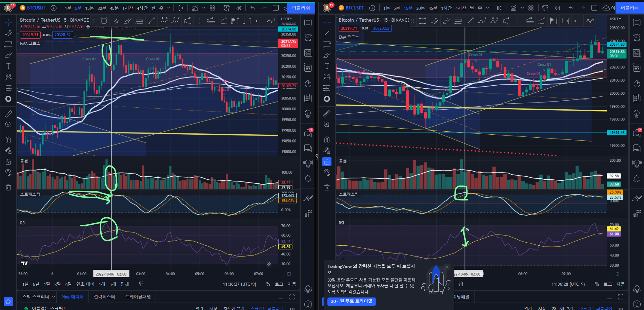Viewport: 644px width, 310px height.
Task: Toggle log scale in right window
Action: (x=607, y=284)
